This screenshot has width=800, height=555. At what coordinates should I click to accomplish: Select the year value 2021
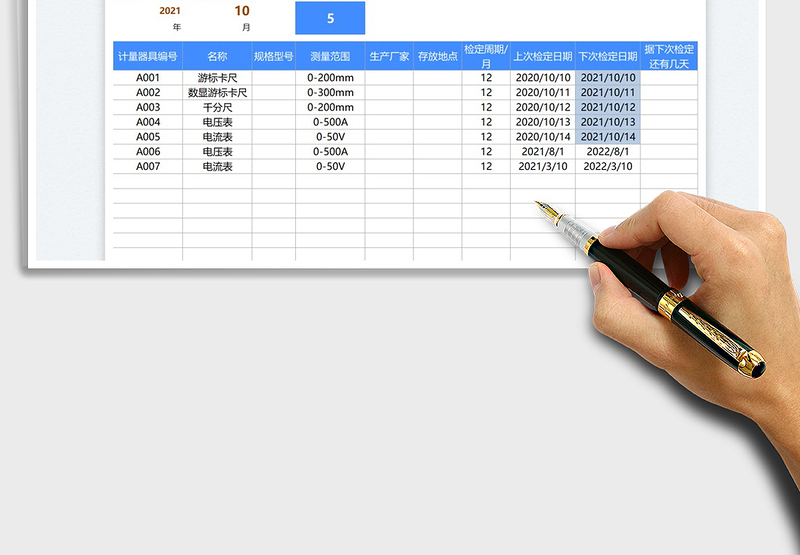171,11
